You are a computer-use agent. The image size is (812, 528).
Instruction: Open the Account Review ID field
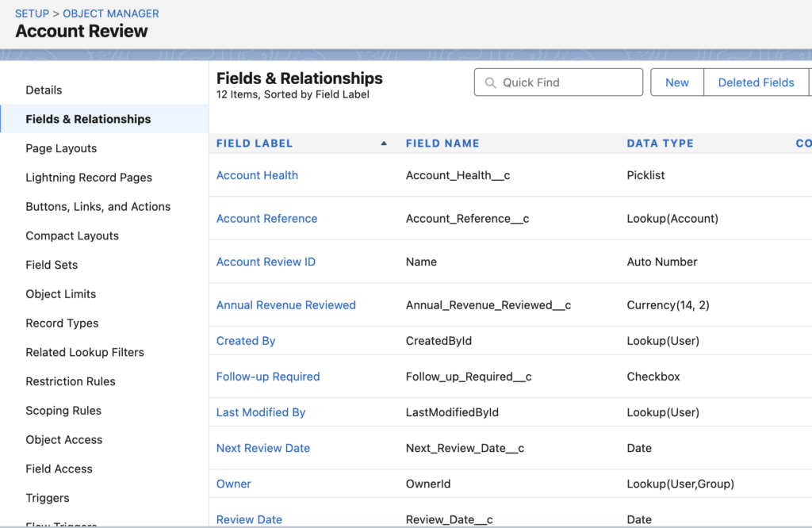pos(266,262)
